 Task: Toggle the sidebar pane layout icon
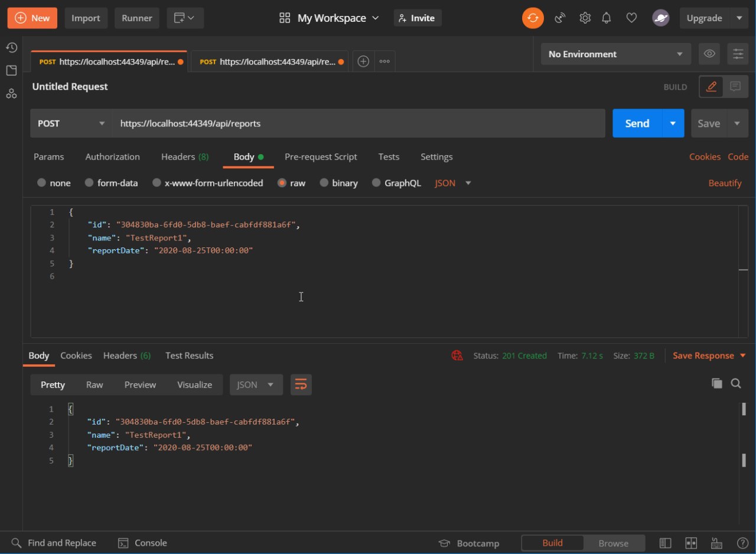(666, 543)
